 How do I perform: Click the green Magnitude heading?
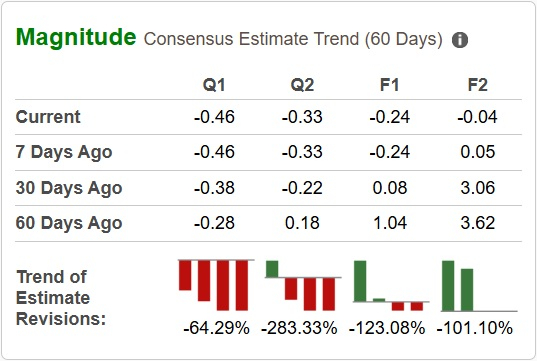(76, 37)
